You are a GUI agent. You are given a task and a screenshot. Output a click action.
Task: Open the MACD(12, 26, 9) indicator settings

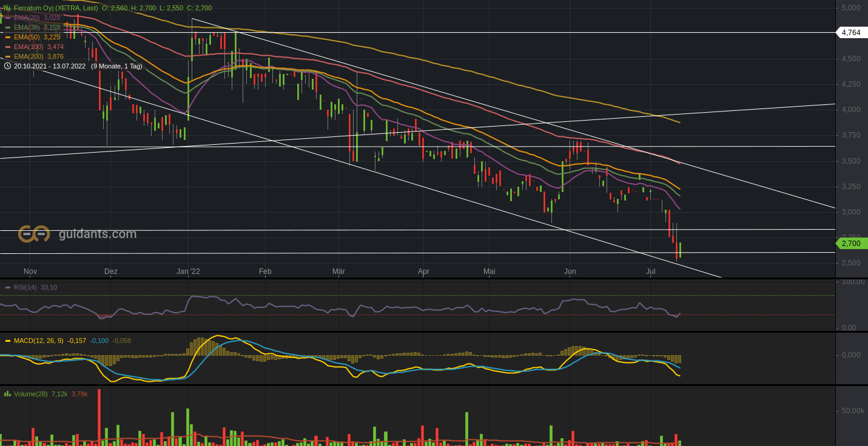pos(38,341)
